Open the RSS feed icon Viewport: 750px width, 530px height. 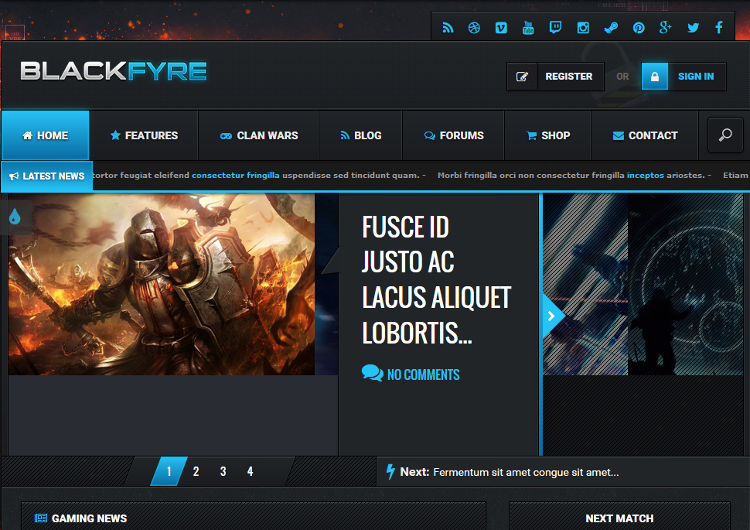(x=448, y=28)
